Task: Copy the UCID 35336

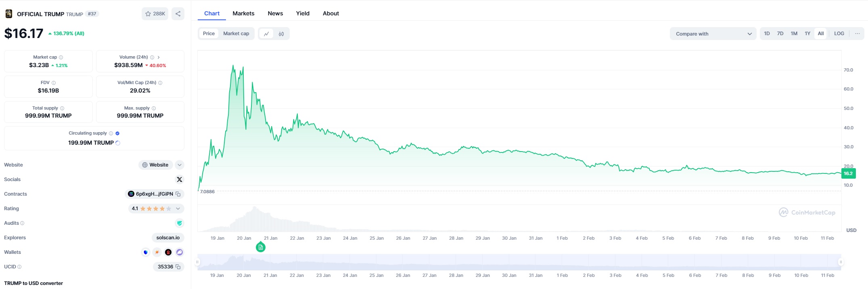Action: click(x=178, y=267)
